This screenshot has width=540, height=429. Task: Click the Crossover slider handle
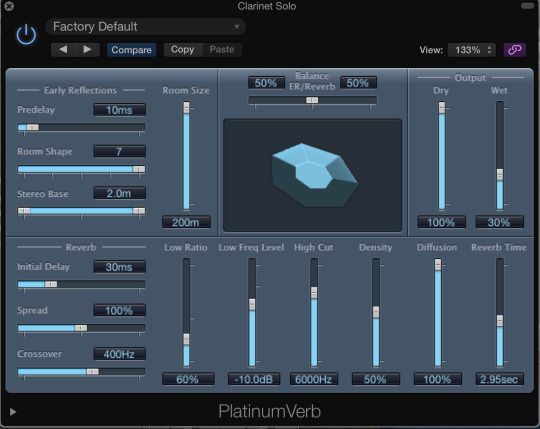click(x=92, y=372)
